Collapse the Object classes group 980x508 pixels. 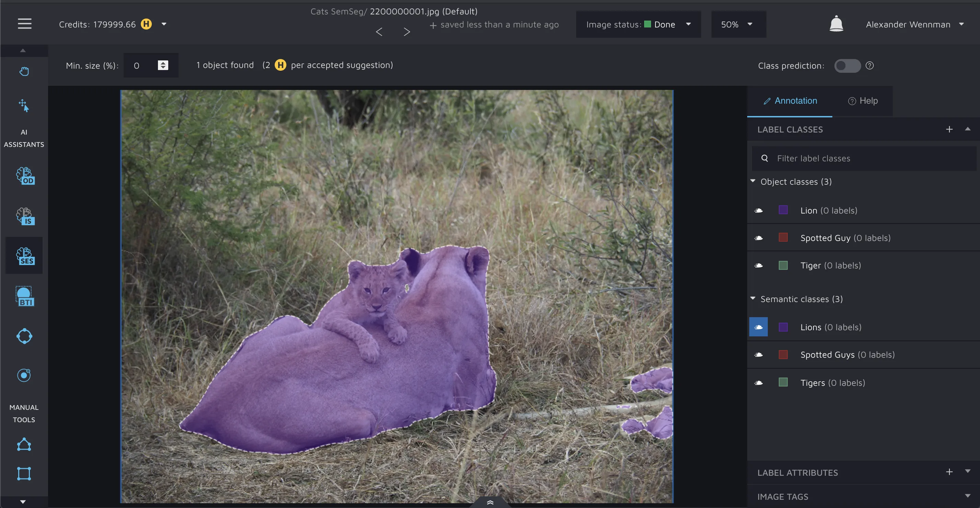(753, 181)
